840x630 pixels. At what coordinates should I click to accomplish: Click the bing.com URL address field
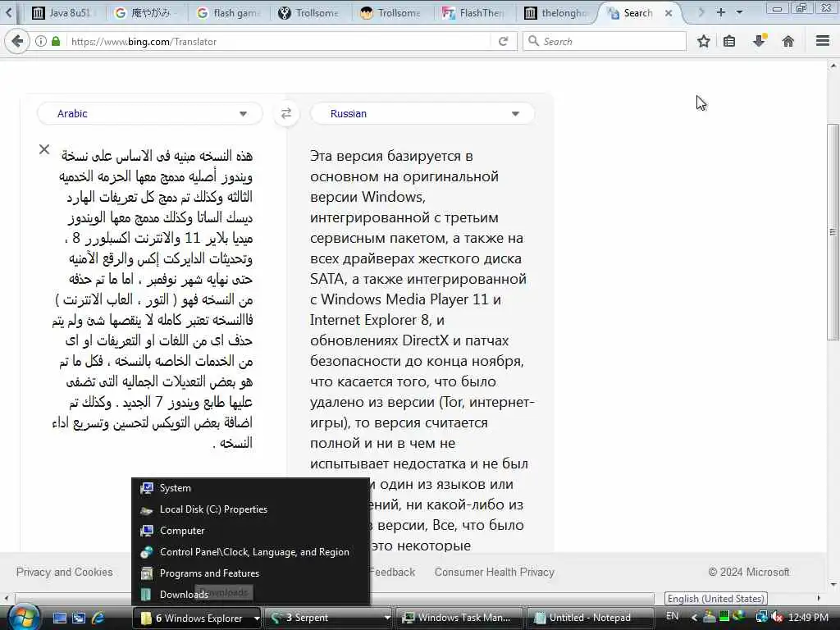[279, 41]
